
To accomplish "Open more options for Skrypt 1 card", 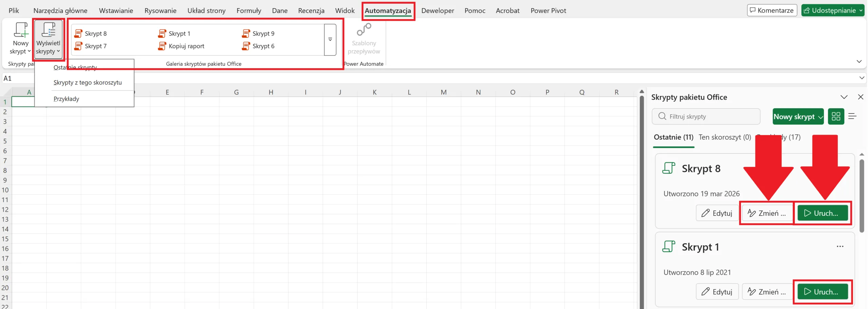I will (x=840, y=247).
